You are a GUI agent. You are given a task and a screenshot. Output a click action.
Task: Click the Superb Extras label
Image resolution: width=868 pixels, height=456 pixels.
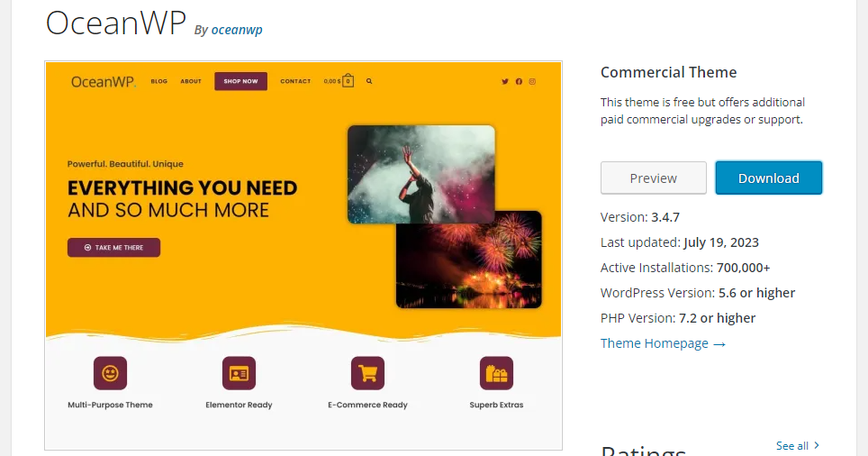496,405
